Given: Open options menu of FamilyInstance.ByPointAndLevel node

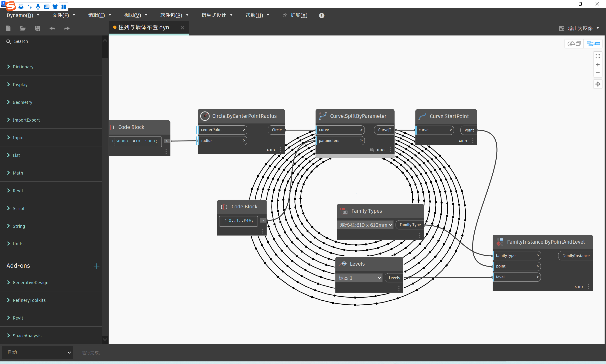Looking at the screenshot, I should click(x=588, y=287).
